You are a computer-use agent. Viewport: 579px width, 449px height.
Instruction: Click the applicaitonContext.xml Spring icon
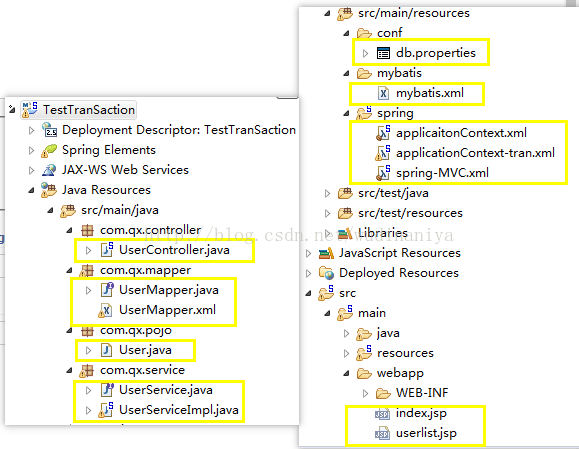[x=383, y=133]
